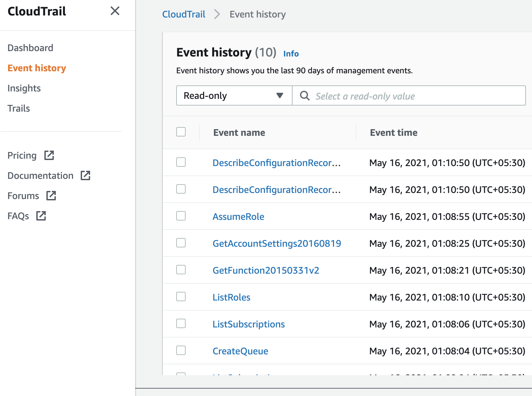Click the Event history breadcrumb text

tap(258, 14)
